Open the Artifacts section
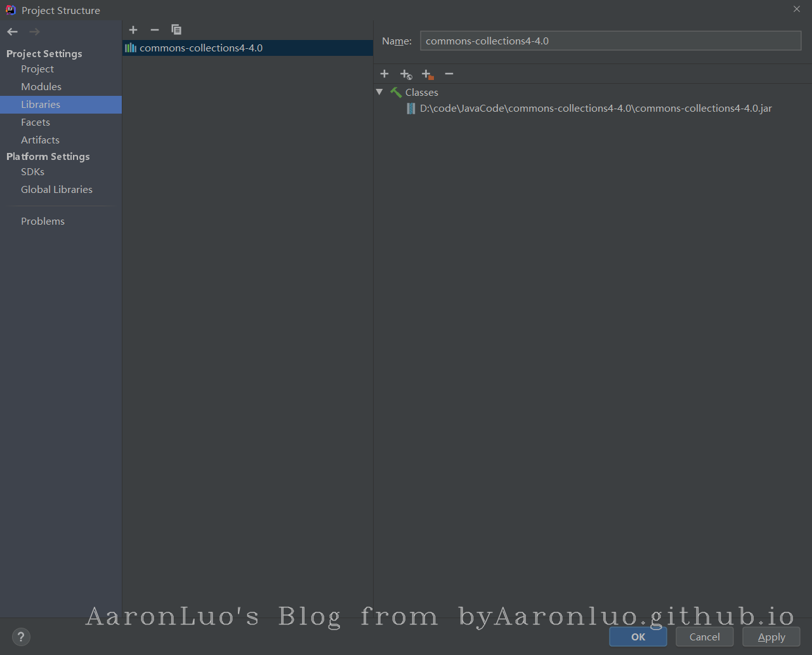812x655 pixels. pos(40,140)
